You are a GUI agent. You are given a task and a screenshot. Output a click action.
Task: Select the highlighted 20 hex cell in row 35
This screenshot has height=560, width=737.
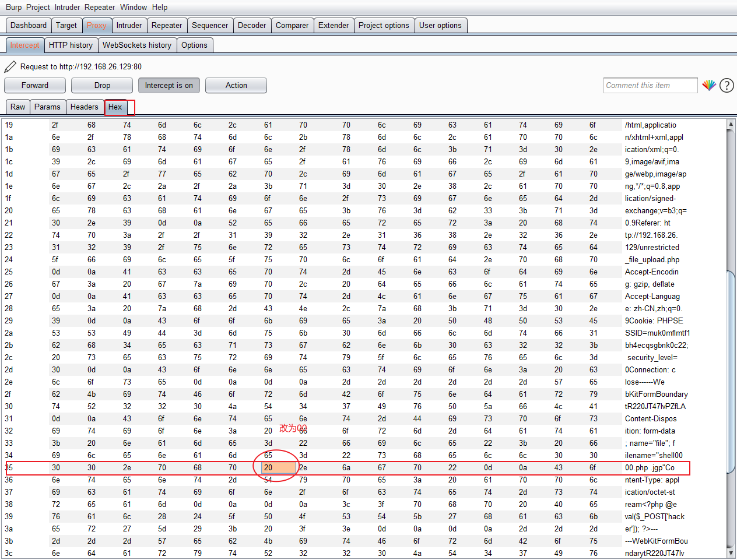279,467
